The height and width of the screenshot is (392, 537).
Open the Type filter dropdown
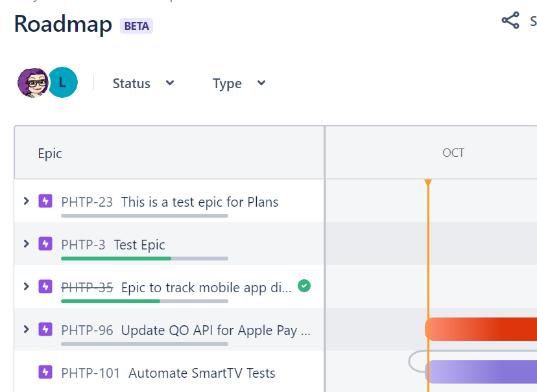tap(238, 83)
